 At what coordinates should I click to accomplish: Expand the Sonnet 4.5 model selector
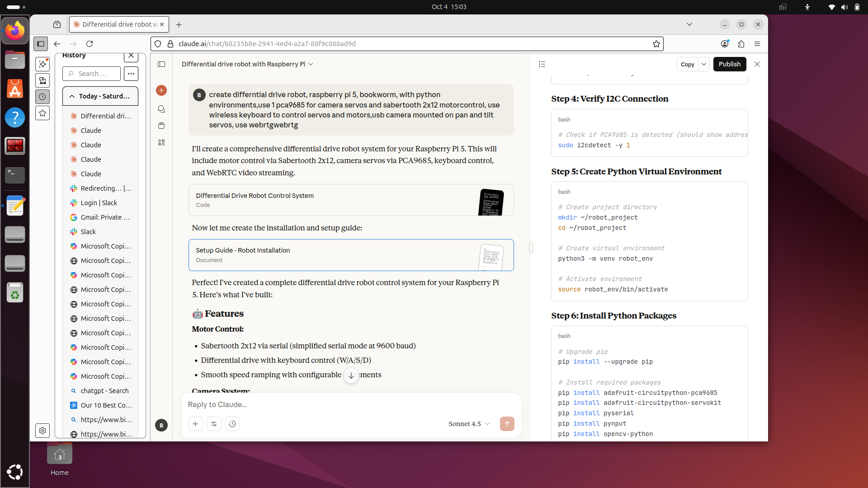point(469,424)
